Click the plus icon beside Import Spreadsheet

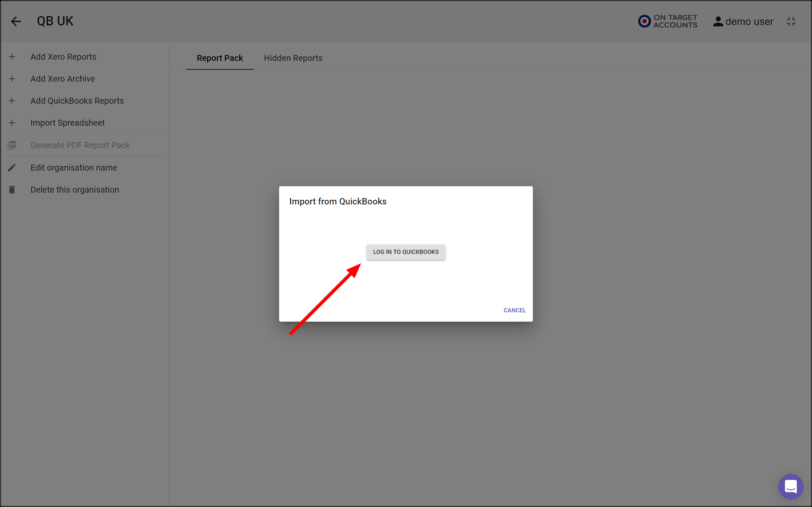[12, 123]
